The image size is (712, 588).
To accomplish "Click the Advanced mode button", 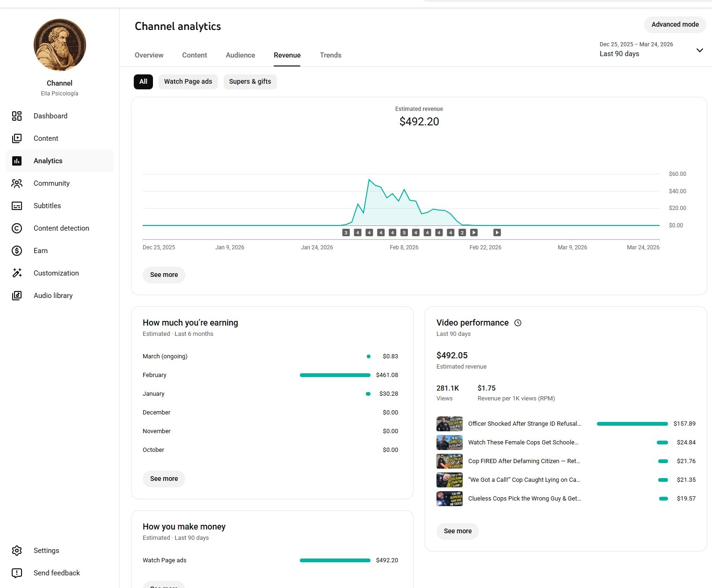I will point(675,24).
